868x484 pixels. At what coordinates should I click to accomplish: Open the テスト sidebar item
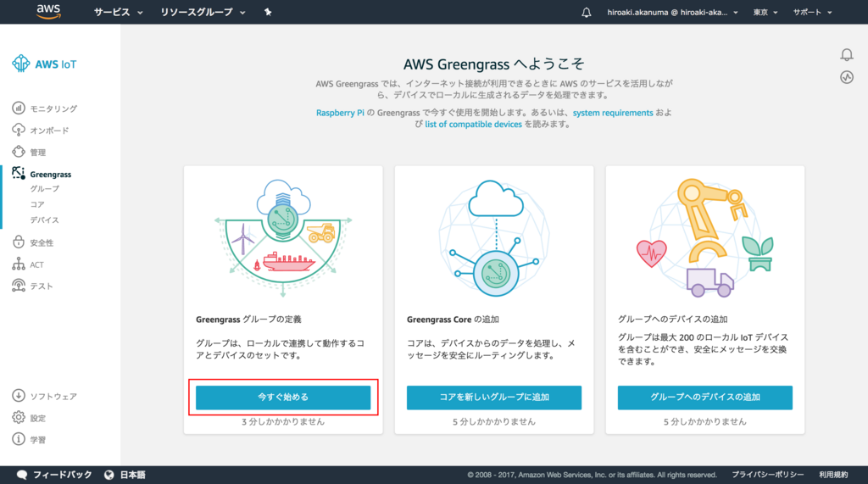pyautogui.click(x=42, y=287)
